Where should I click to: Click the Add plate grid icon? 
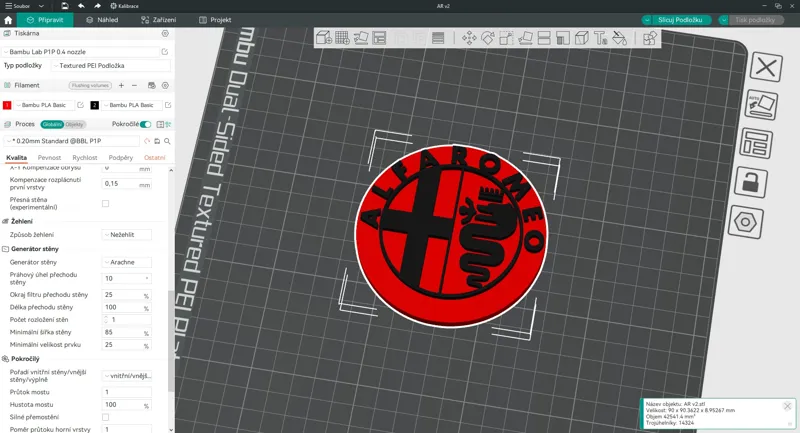342,38
